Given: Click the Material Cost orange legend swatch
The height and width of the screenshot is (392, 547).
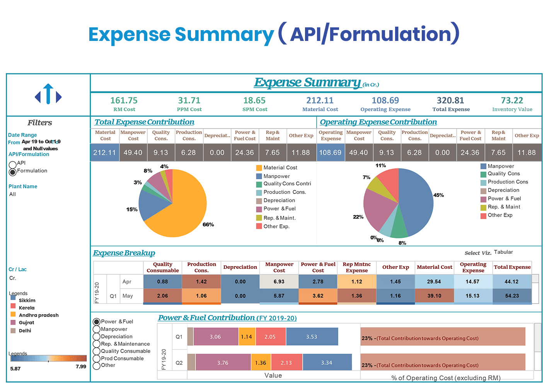Looking at the screenshot, I should [x=258, y=167].
